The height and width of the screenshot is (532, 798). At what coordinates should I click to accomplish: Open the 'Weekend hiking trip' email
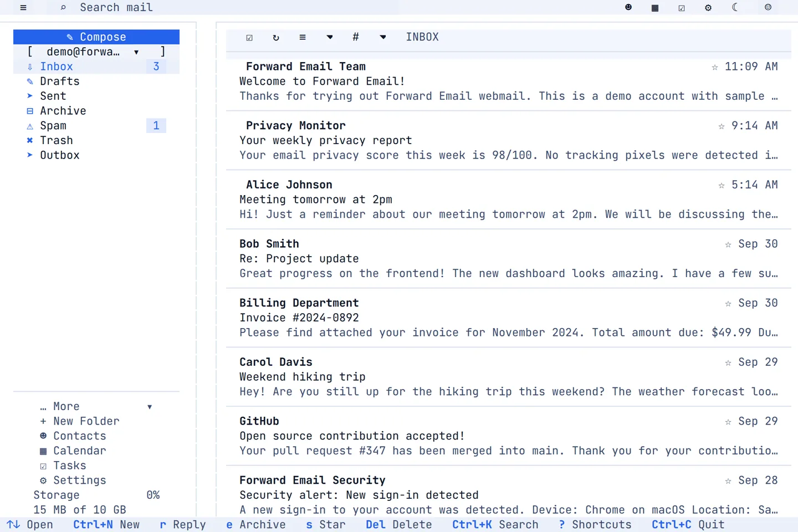[x=508, y=377]
